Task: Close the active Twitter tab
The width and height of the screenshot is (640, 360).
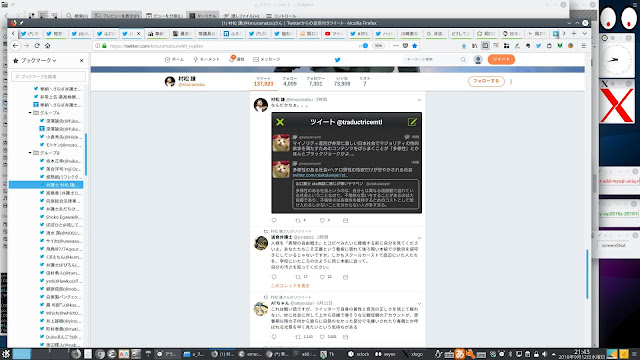Action: coord(138,33)
